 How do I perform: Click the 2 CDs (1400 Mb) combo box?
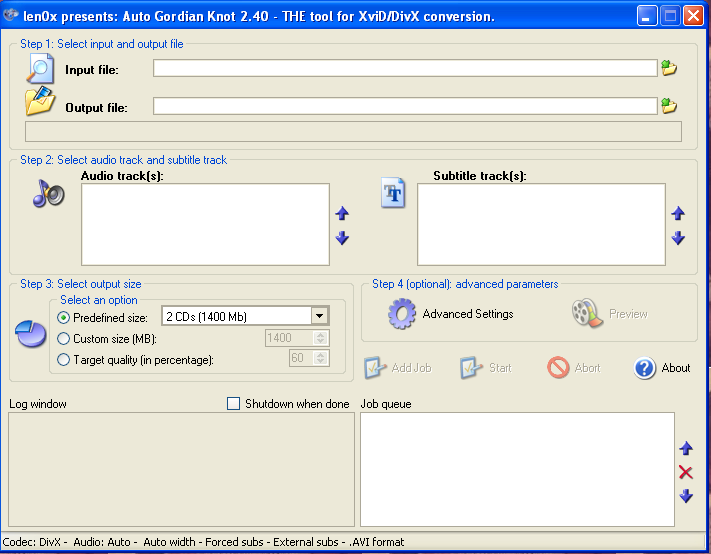[245, 316]
